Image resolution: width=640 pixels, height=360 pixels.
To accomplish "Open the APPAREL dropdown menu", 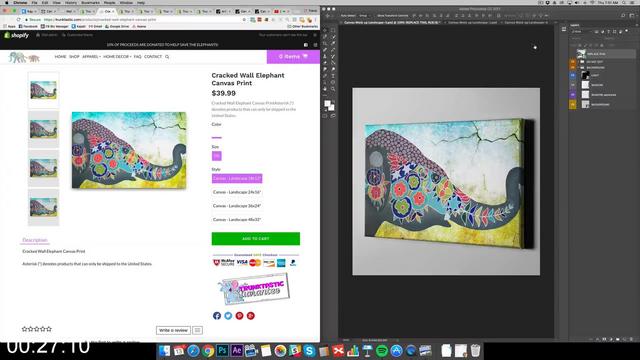I will point(91,57).
